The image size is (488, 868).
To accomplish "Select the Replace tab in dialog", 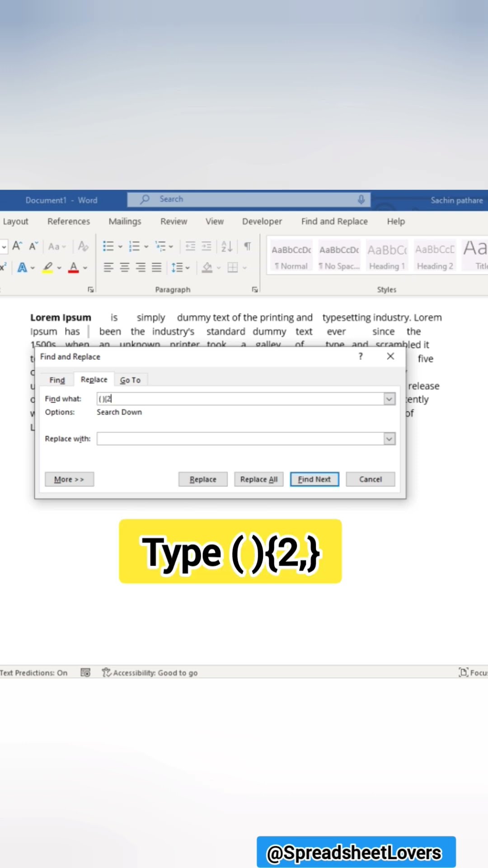I will (94, 380).
